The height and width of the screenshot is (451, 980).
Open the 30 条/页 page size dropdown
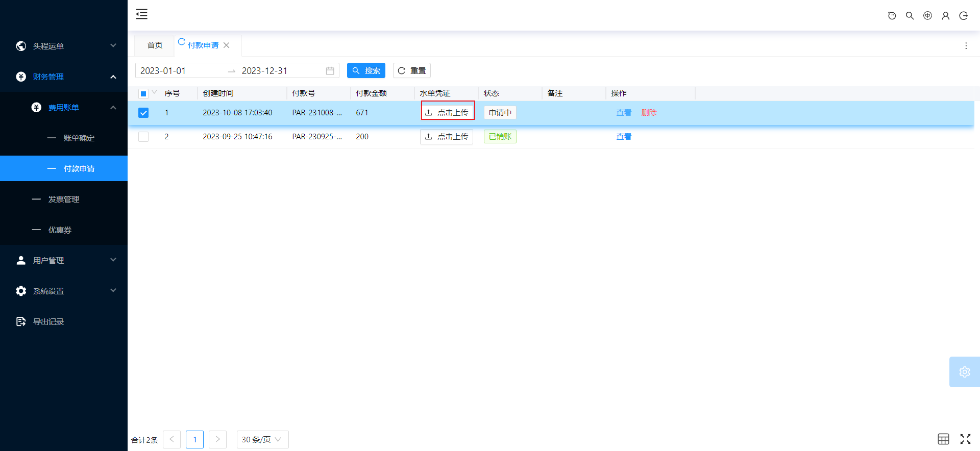pyautogui.click(x=262, y=439)
